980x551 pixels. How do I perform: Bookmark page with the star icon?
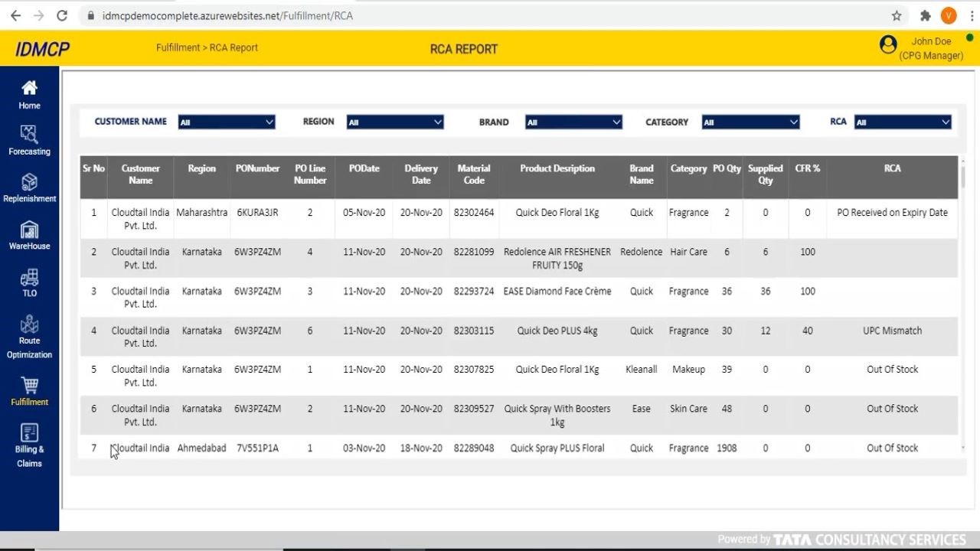[x=897, y=15]
